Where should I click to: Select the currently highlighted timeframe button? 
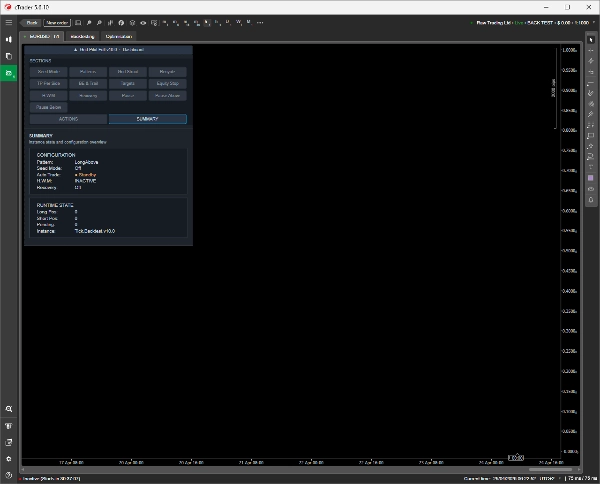click(207, 23)
